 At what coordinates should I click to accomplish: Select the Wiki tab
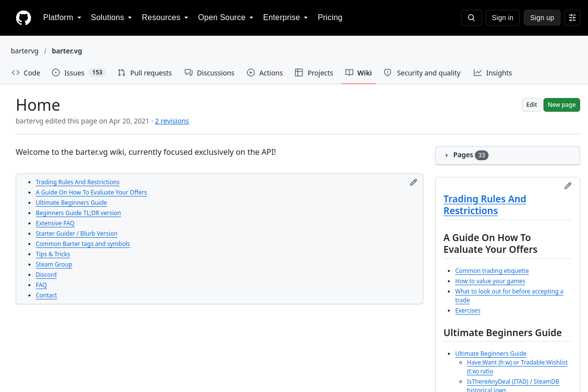point(359,73)
